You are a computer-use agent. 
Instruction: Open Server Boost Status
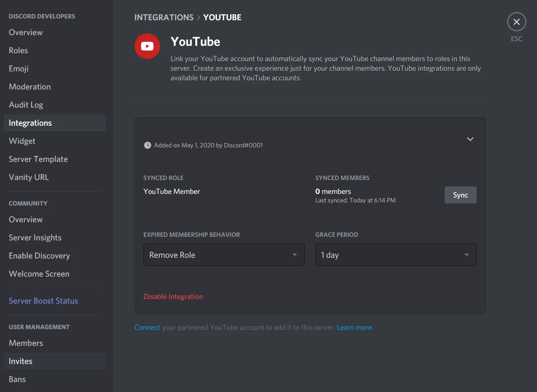tap(43, 300)
